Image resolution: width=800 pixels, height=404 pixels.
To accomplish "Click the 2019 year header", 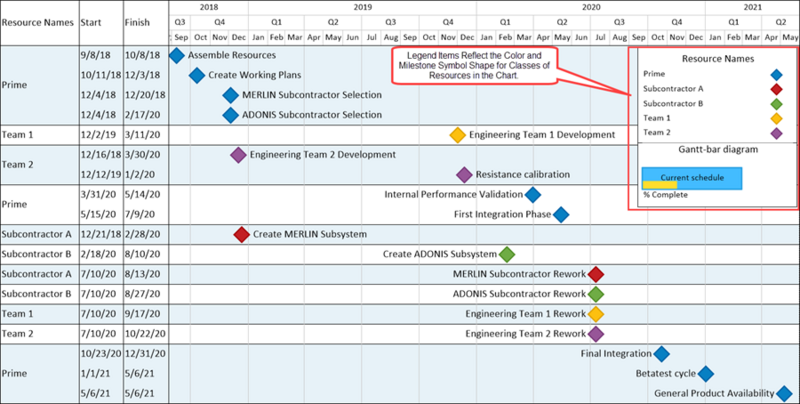I will [x=363, y=7].
